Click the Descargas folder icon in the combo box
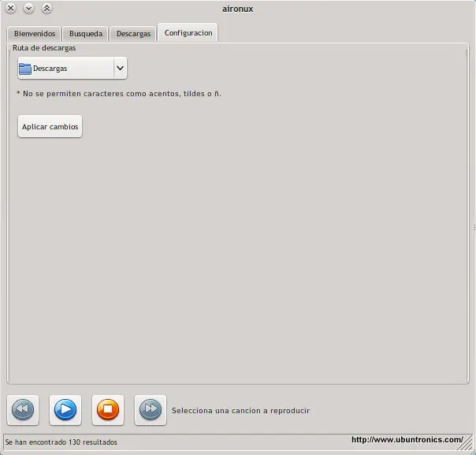The image size is (476, 455). click(25, 69)
